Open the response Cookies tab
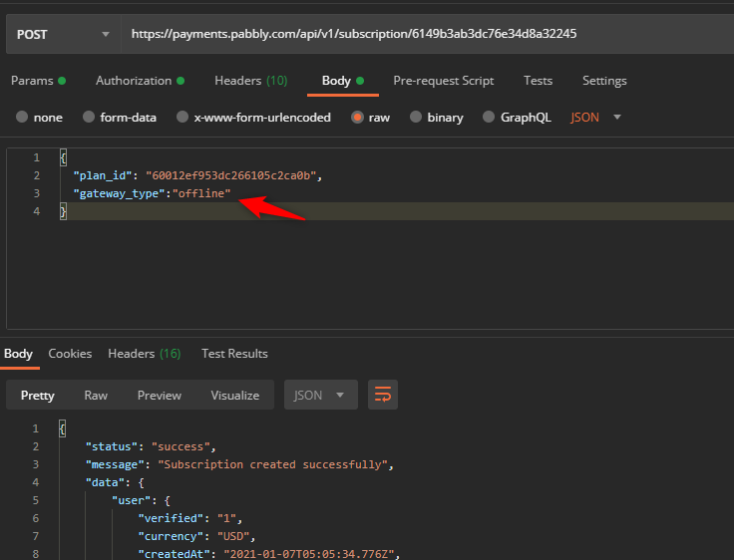This screenshot has width=734, height=560. pyautogui.click(x=70, y=354)
